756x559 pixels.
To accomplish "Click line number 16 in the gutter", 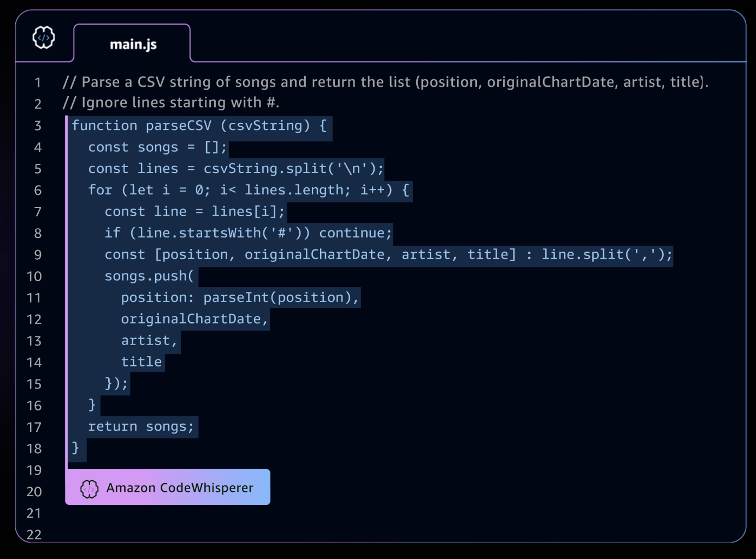I will 34,406.
